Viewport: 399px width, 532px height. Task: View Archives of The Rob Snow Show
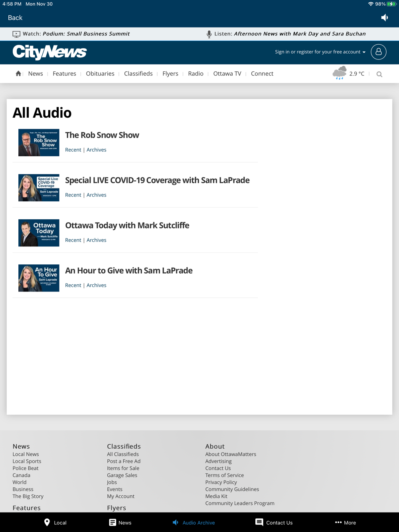(97, 150)
